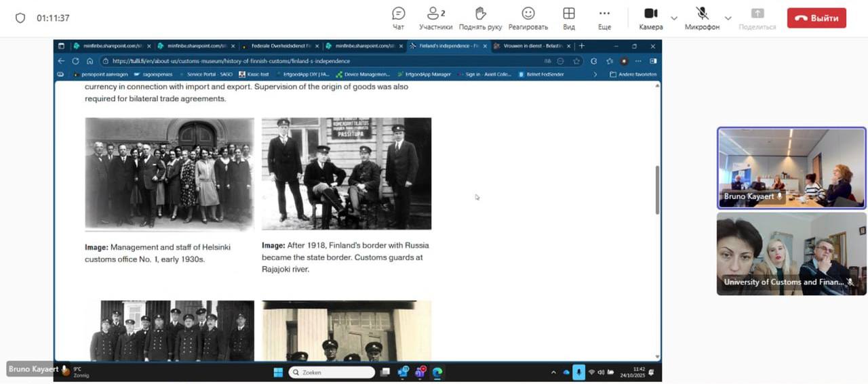Click the Zoeken taskbar search box
868x384 pixels.
pyautogui.click(x=332, y=372)
